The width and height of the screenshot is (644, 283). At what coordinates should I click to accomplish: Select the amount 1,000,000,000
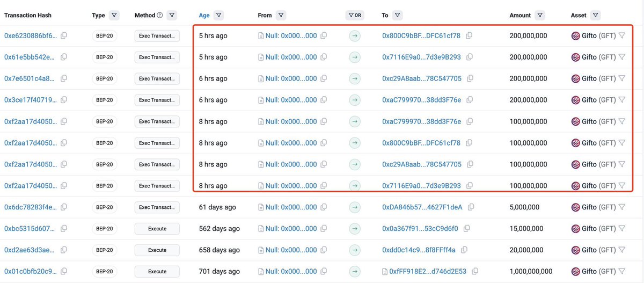531,272
